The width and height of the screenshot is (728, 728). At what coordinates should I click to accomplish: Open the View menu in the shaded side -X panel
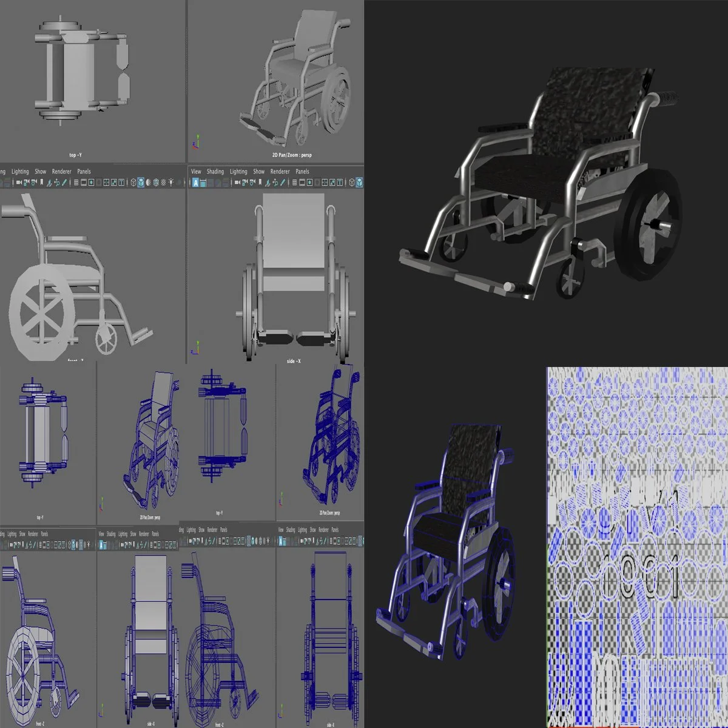196,172
